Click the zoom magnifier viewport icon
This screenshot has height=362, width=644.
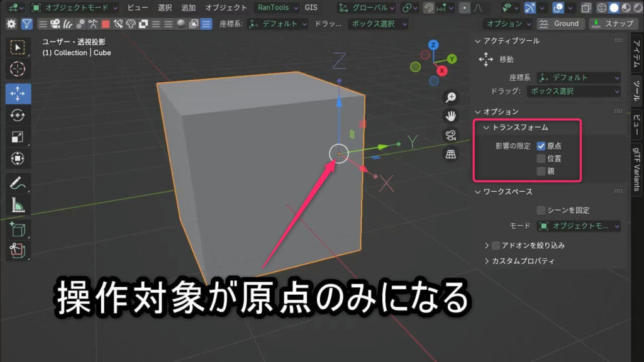450,97
